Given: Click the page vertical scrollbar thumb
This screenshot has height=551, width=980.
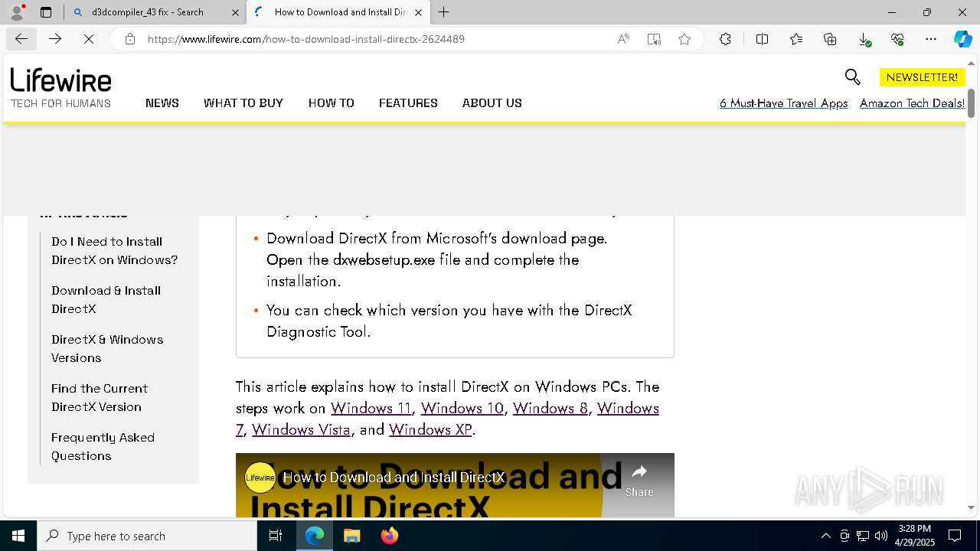Looking at the screenshot, I should pyautogui.click(x=971, y=103).
